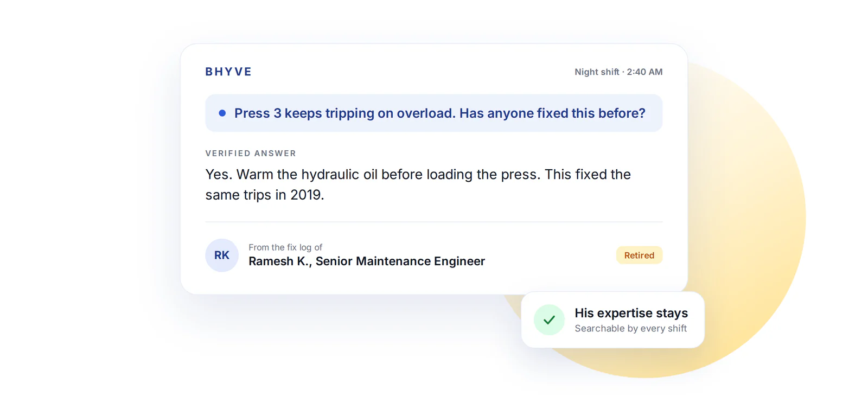Select the hydraulic oil answer text
The image size is (868, 409).
pos(418,184)
